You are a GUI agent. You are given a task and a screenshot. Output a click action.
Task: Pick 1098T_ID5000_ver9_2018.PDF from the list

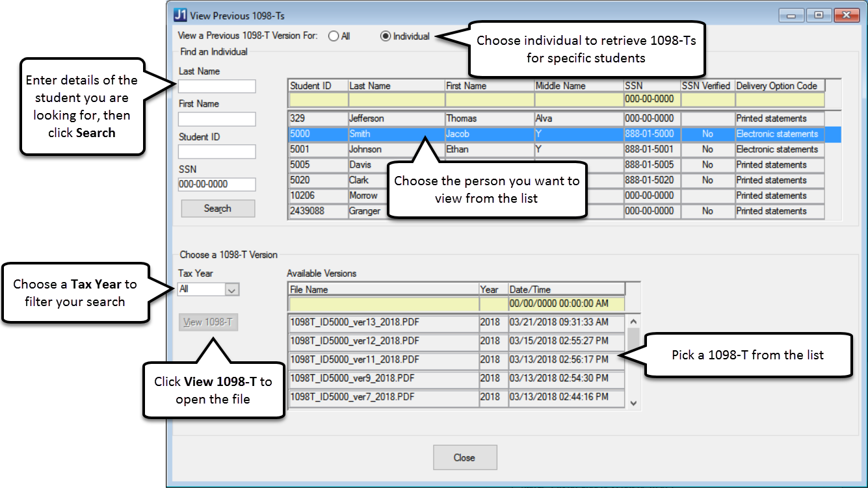pyautogui.click(x=384, y=378)
